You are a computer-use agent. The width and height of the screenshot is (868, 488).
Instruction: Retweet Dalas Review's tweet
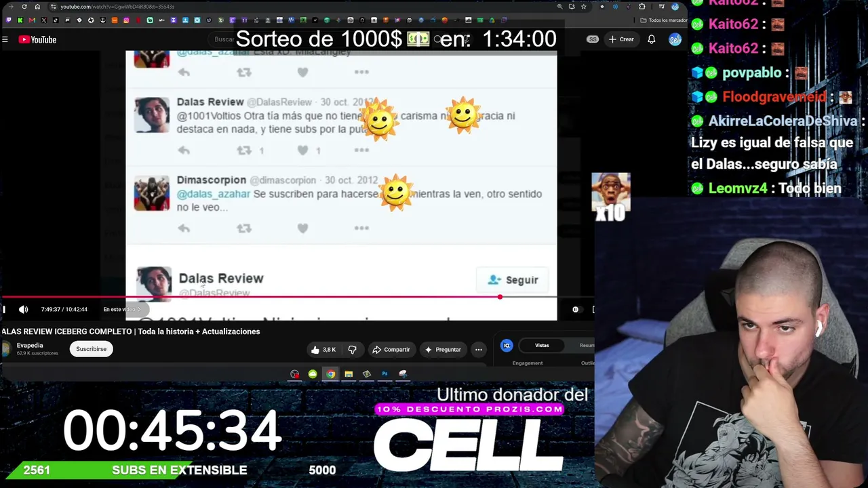click(x=244, y=150)
